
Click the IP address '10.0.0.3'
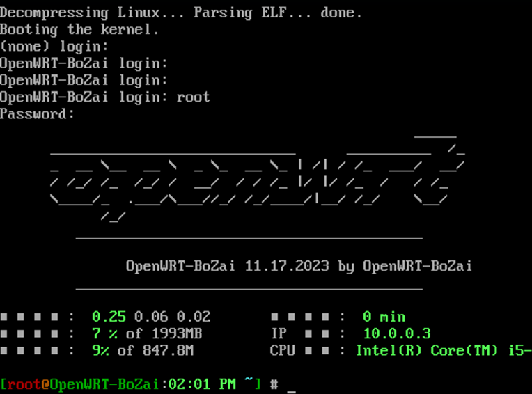click(397, 333)
